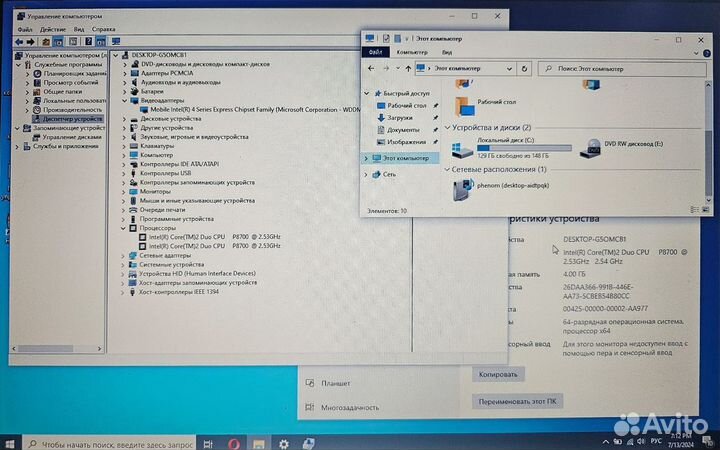Image resolution: width=720 pixels, height=450 pixels.
Task: Collapse Видеоадаптеры category
Action: [x=124, y=100]
